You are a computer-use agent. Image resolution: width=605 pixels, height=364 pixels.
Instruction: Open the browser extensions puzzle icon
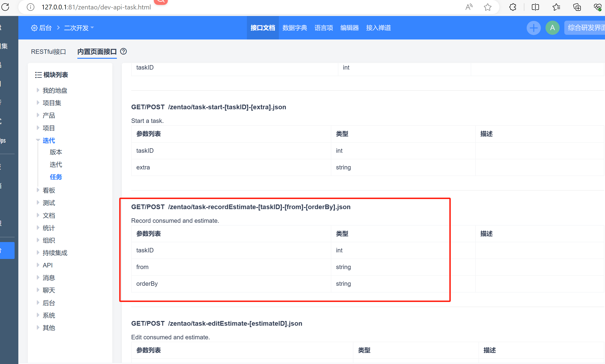513,7
